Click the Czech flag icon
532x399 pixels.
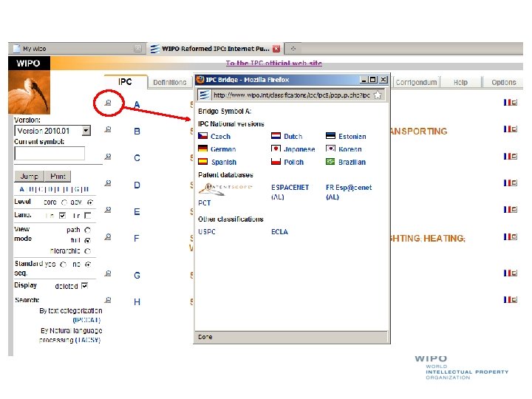pyautogui.click(x=203, y=136)
